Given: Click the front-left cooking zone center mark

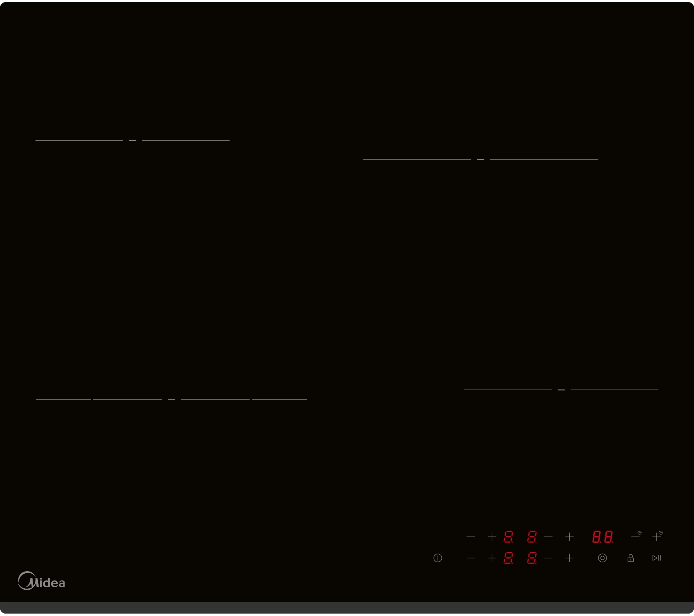Looking at the screenshot, I should (x=171, y=399).
